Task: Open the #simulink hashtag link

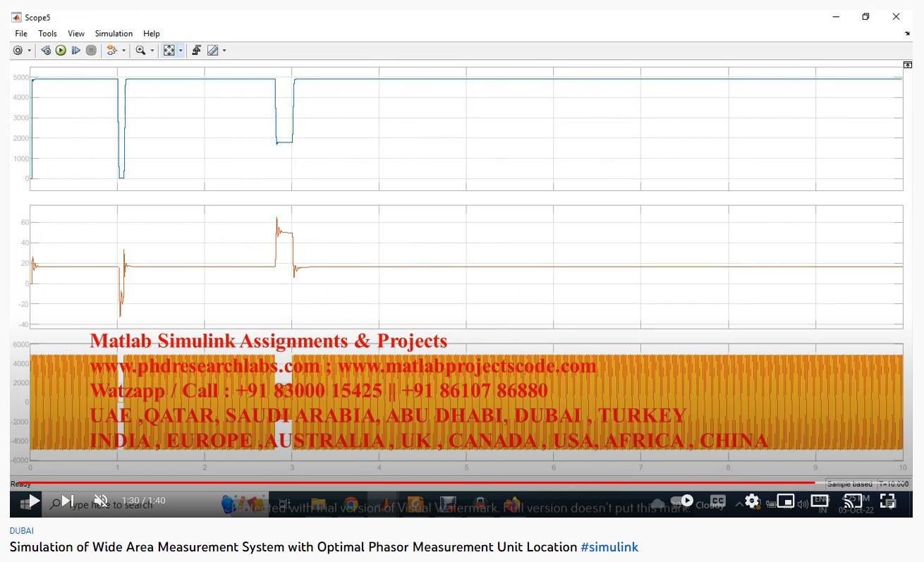Action: coord(609,547)
